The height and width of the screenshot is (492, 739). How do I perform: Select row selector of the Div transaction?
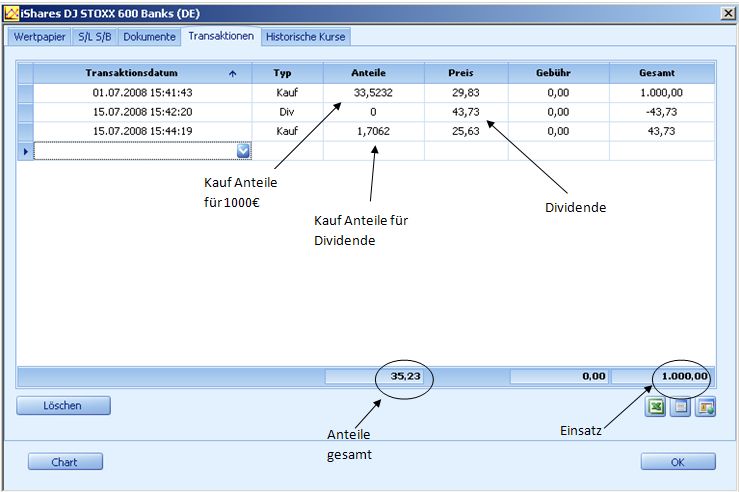coord(25,112)
